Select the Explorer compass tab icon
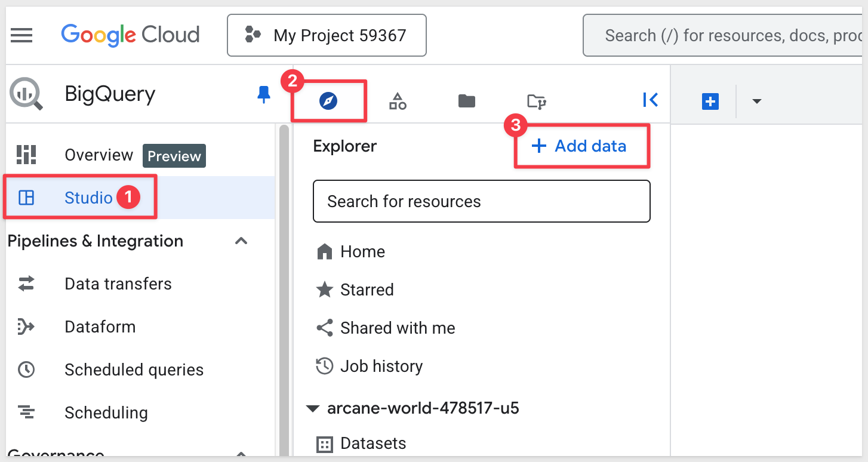Image resolution: width=868 pixels, height=462 pixels. coord(328,101)
